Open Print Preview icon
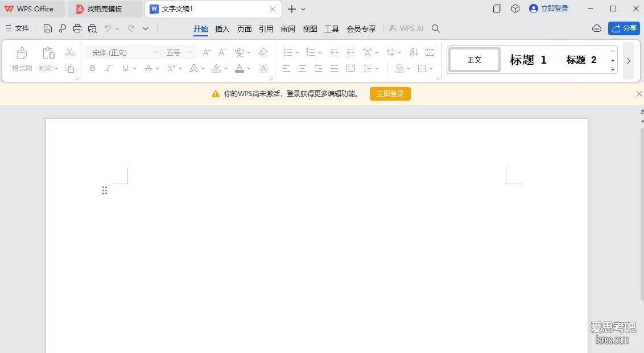Image resolution: width=644 pixels, height=353 pixels. [x=92, y=28]
